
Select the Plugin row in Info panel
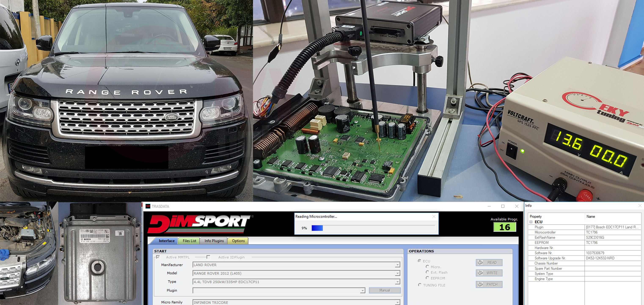click(x=585, y=227)
